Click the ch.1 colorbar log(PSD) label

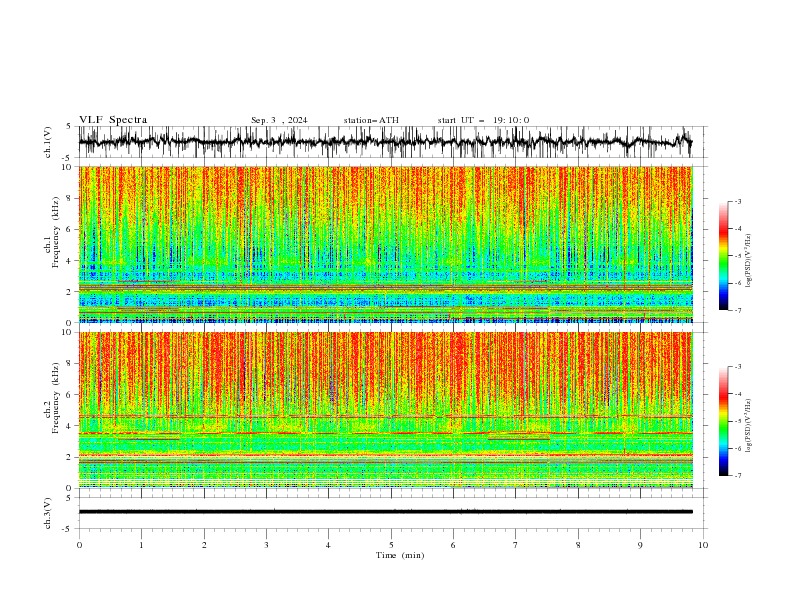(x=748, y=261)
